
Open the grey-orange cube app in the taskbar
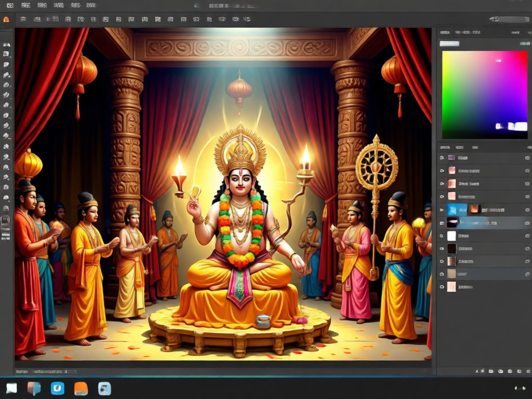pos(34,389)
